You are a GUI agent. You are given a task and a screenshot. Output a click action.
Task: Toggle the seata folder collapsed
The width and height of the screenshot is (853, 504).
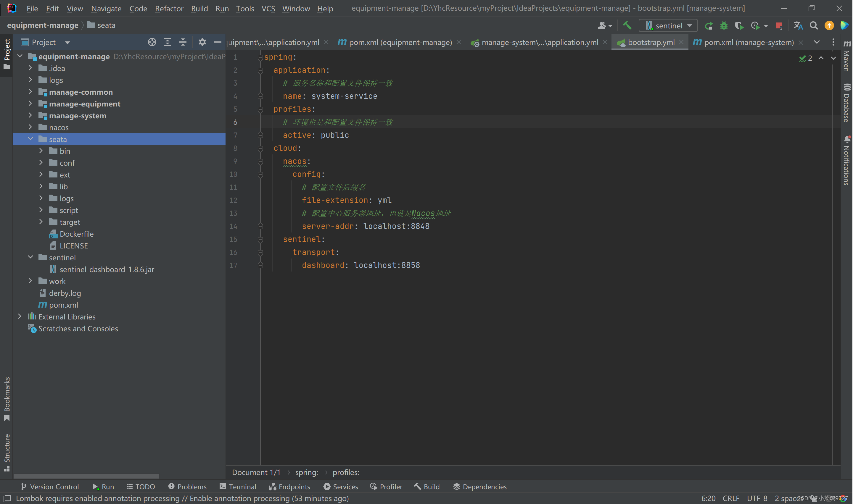[x=30, y=139]
